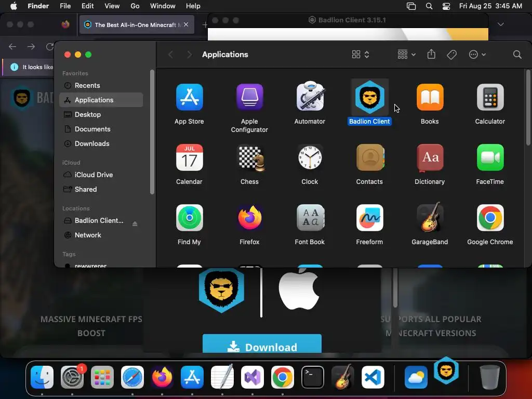The image size is (532, 399).
Task: Select the Contacts app icon
Action: [370, 157]
